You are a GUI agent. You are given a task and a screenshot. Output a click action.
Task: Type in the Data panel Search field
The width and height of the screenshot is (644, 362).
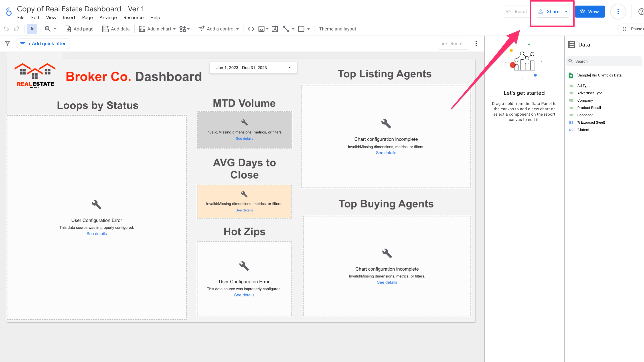(604, 61)
